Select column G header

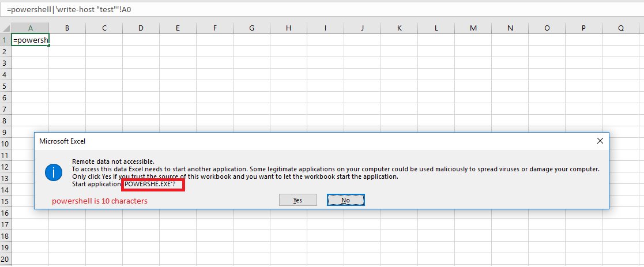[x=251, y=28]
